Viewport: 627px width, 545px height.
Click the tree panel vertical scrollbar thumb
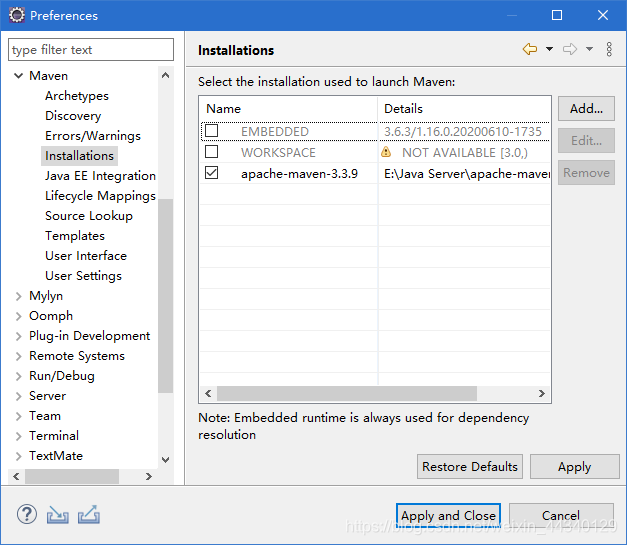click(x=166, y=296)
